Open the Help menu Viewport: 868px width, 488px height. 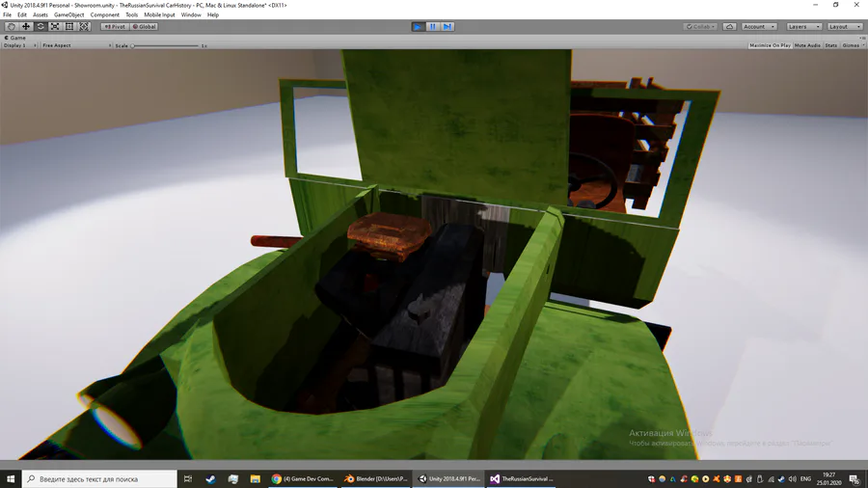click(x=213, y=14)
